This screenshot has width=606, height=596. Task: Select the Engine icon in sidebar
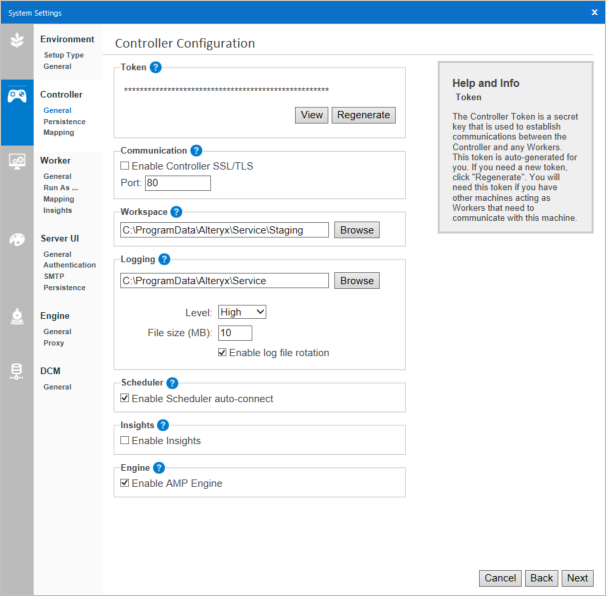(x=17, y=317)
